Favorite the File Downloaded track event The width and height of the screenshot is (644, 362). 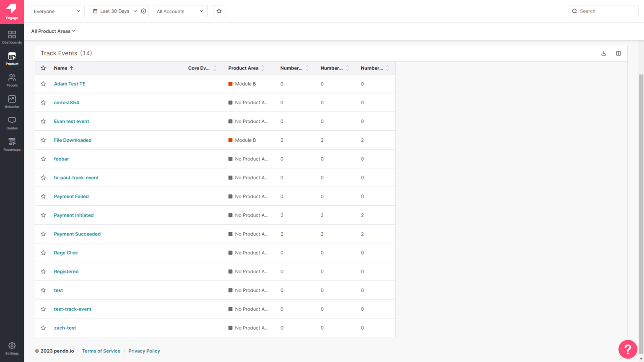click(43, 140)
